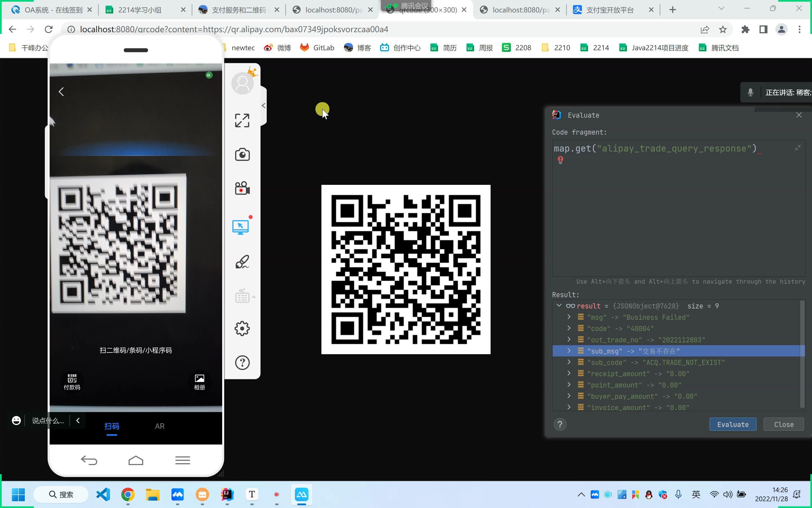Click the fullscreen expand icon in phone sidebar

pyautogui.click(x=242, y=120)
